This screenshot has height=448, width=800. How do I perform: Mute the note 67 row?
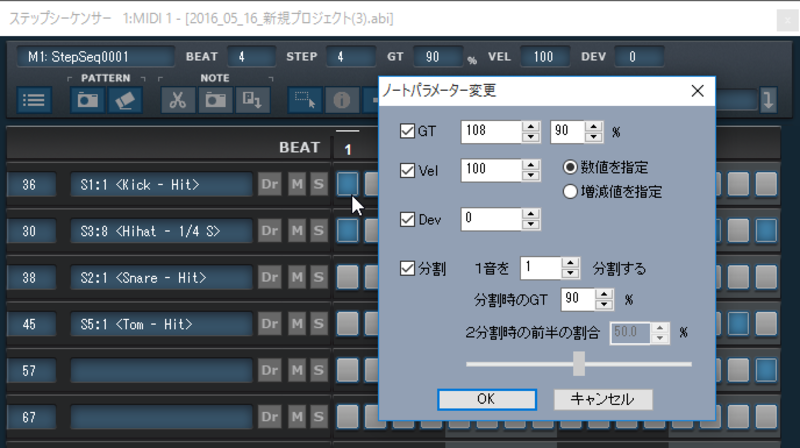[x=297, y=417]
